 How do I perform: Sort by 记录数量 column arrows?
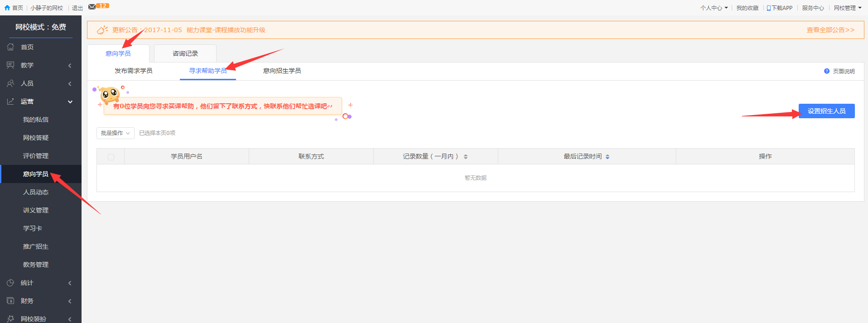click(x=465, y=157)
